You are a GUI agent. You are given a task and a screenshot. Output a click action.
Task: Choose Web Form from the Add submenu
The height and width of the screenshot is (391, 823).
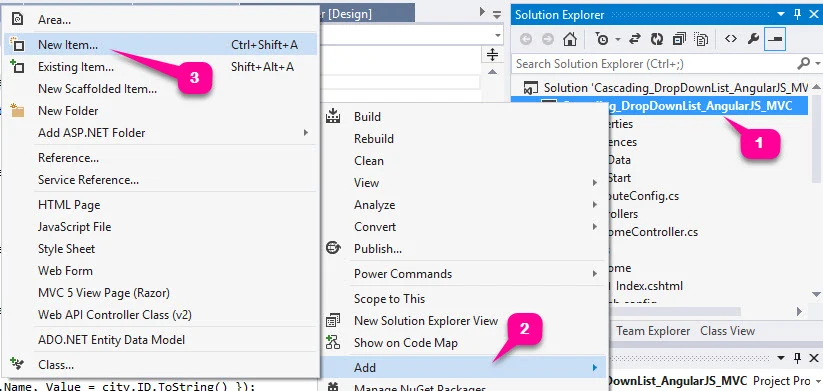(x=160, y=271)
